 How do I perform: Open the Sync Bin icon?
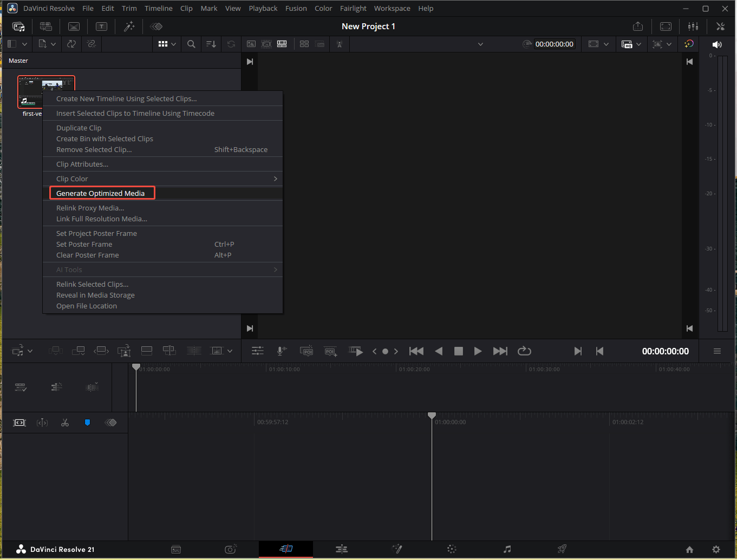pos(46,27)
